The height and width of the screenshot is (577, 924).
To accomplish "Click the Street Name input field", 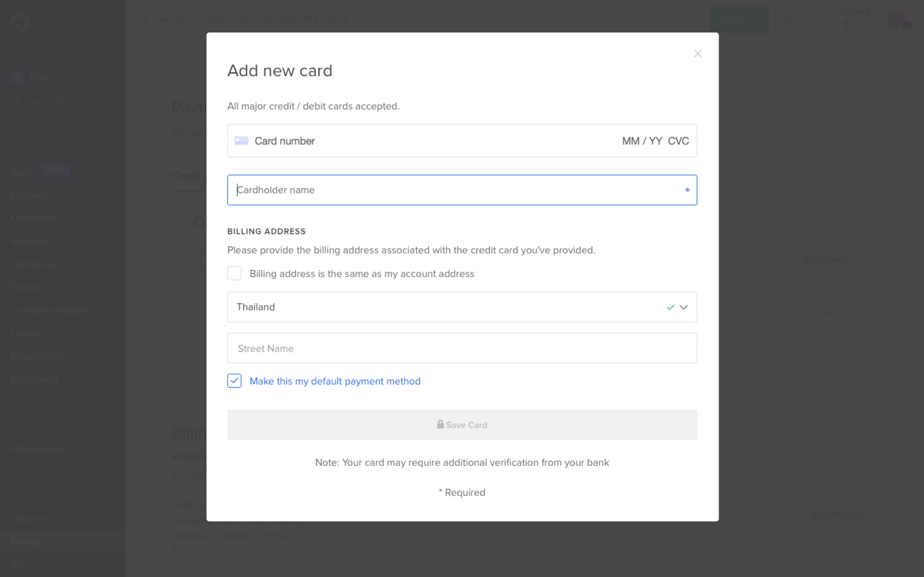I will (462, 348).
